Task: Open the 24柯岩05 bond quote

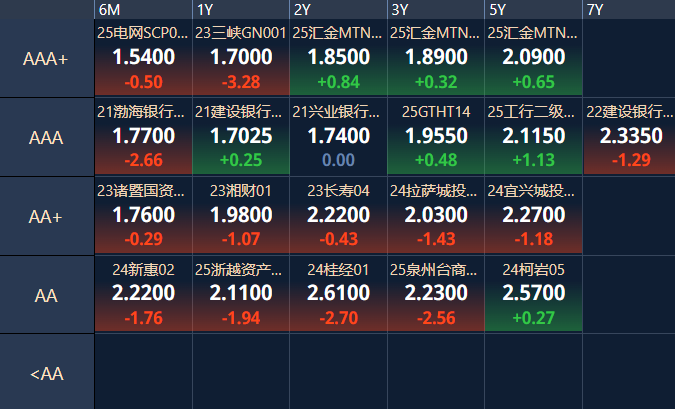Action: click(533, 294)
